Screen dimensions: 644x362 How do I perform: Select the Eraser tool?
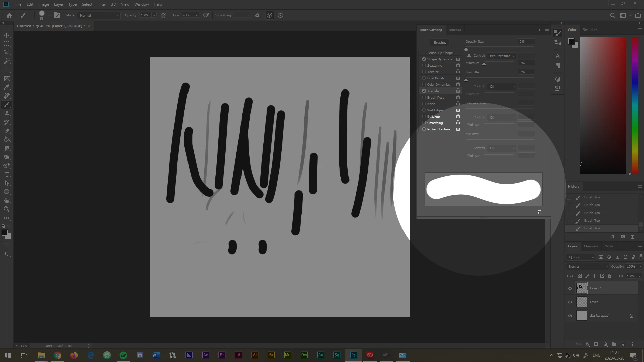coord(7,131)
